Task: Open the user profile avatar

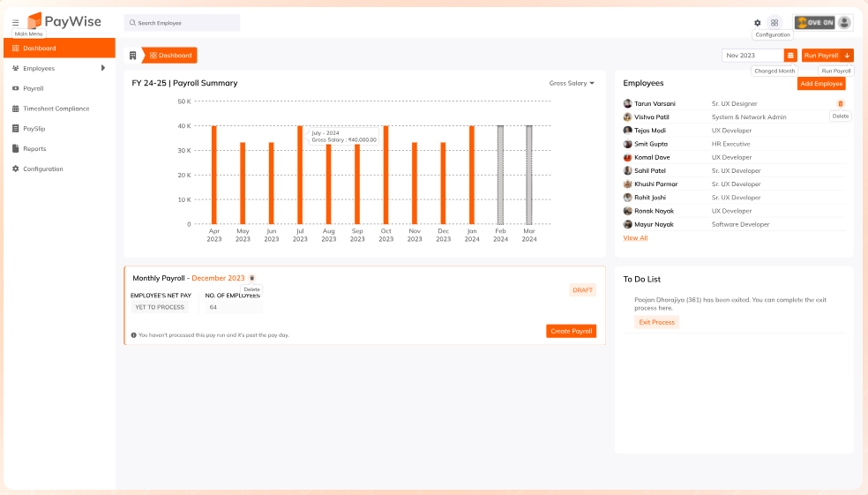Action: [844, 23]
